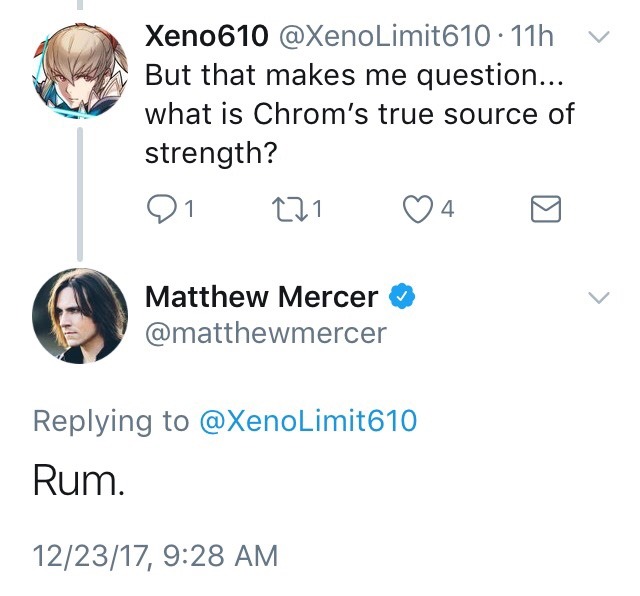Click Matthew Mercer's blue verified badge
The width and height of the screenshot is (640, 596).
(402, 297)
